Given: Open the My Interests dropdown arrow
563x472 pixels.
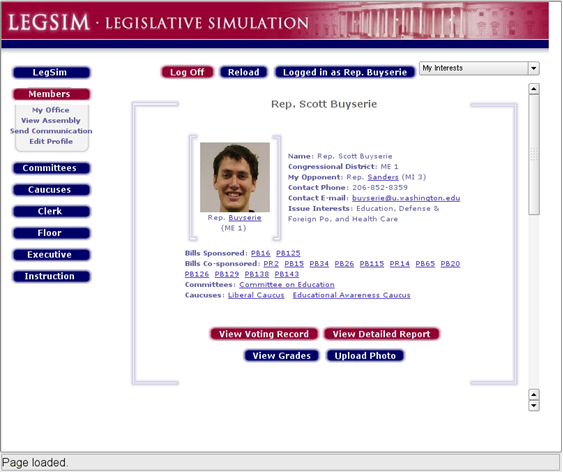Looking at the screenshot, I should pos(534,68).
